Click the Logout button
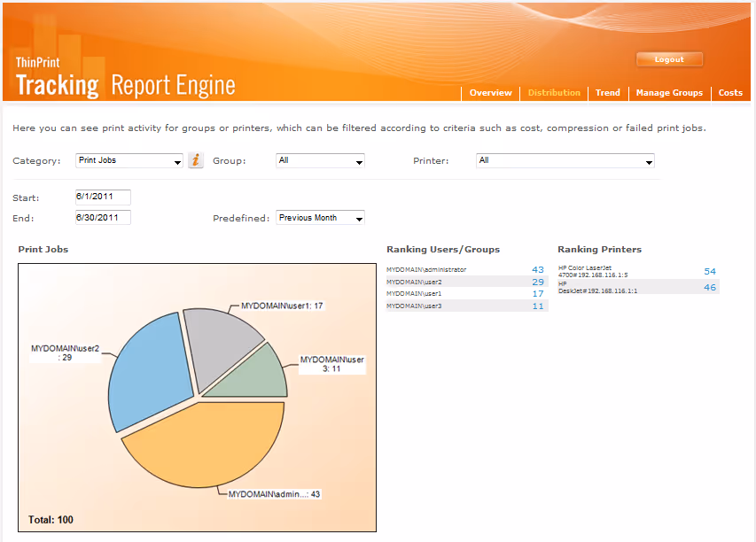Image resolution: width=756 pixels, height=542 pixels. 669,59
